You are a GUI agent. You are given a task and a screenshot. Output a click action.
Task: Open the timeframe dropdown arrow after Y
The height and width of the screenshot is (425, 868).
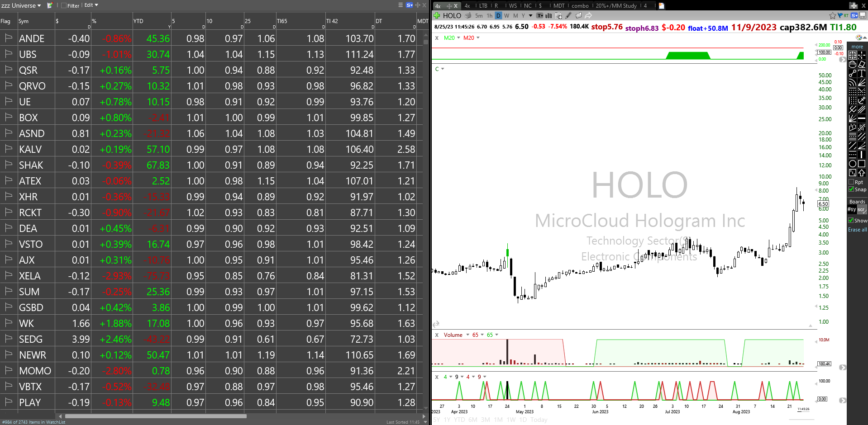click(x=530, y=16)
